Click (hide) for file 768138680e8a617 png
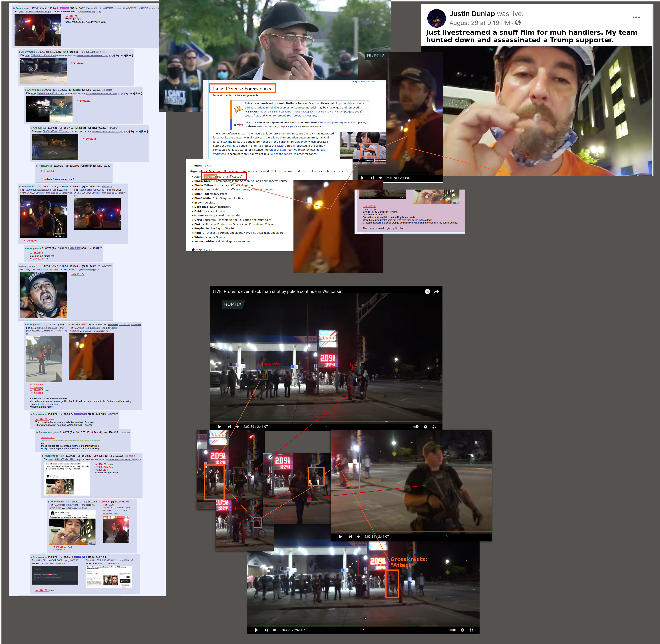 click(27, 270)
